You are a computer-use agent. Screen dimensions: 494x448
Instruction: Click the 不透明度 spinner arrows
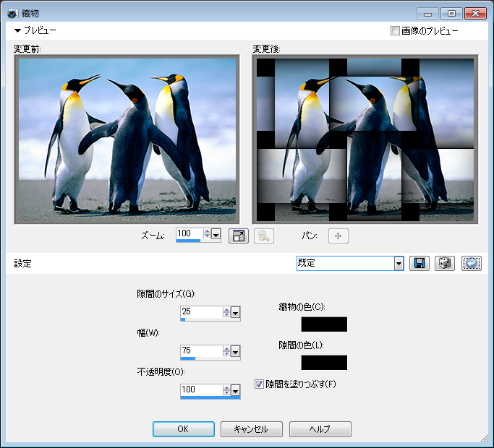pos(226,390)
